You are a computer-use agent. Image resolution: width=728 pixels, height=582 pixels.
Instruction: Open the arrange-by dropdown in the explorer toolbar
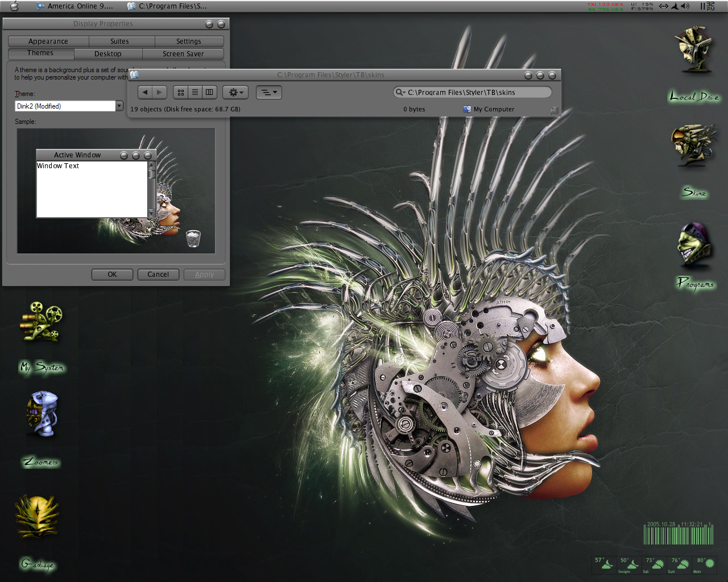tap(269, 92)
